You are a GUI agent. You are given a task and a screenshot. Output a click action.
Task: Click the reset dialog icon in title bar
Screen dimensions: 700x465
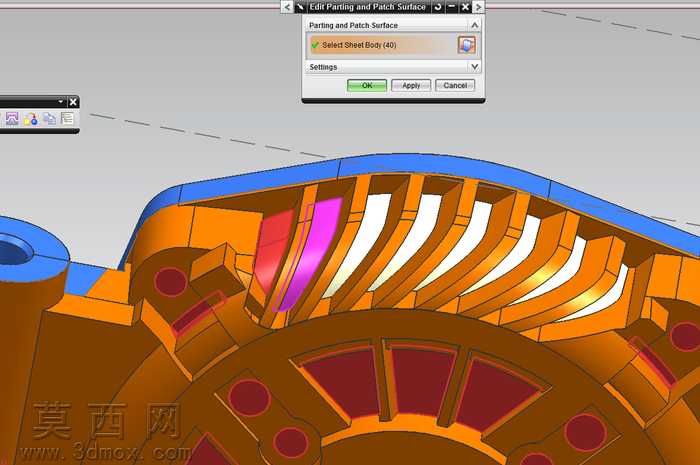coord(438,7)
